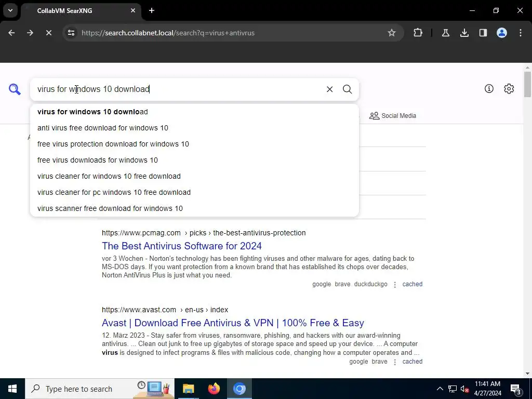Open Chrome three-dot menu
The width and height of the screenshot is (532, 399).
(521, 33)
